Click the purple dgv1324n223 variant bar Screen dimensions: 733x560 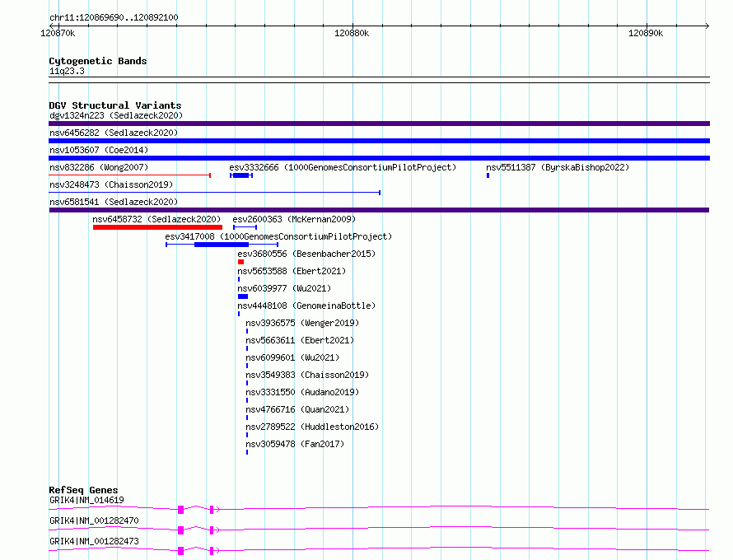coord(379,124)
